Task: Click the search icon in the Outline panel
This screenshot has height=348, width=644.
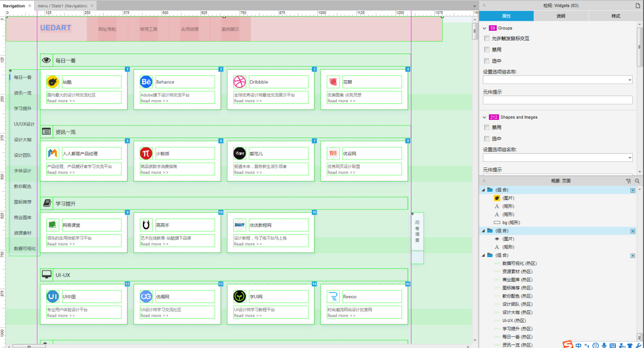Action: pos(637,181)
